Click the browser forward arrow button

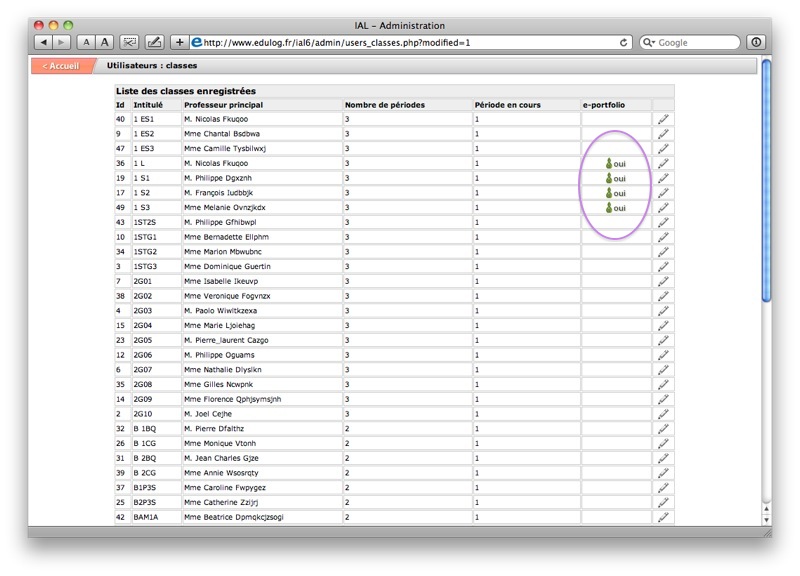pyautogui.click(x=62, y=42)
